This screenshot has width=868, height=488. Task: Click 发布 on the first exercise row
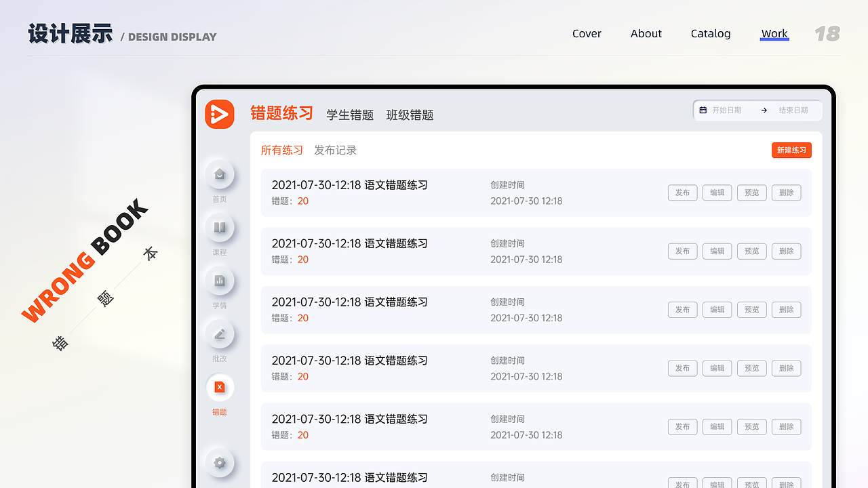[683, 192]
